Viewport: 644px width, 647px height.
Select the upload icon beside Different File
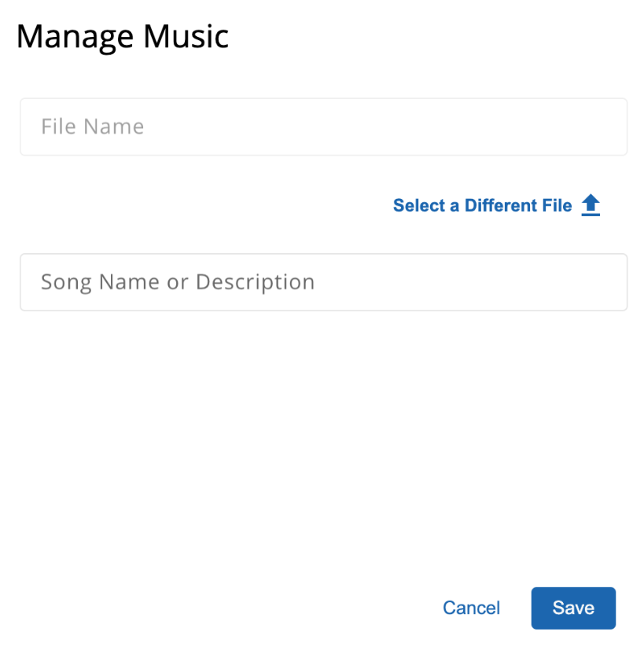[x=591, y=205]
